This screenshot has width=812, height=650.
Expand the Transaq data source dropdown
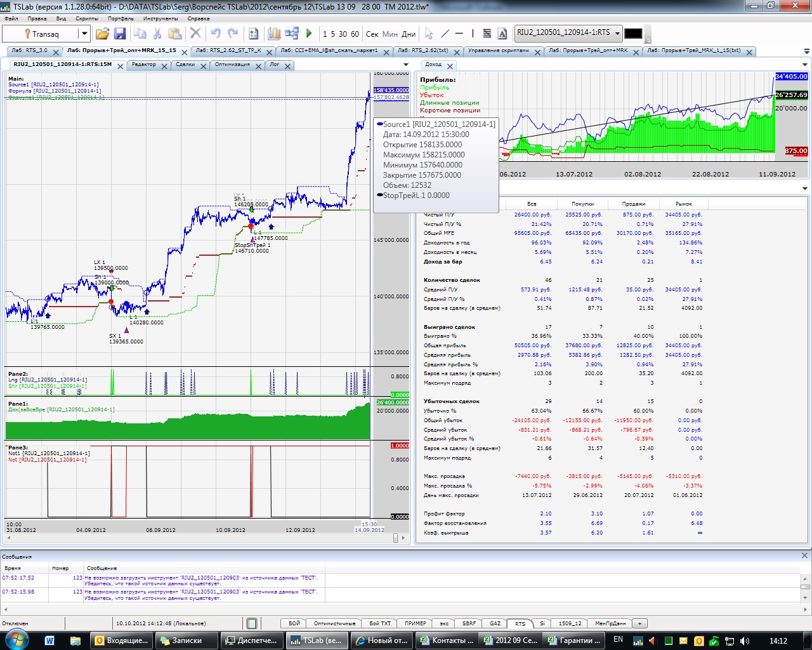[83, 34]
